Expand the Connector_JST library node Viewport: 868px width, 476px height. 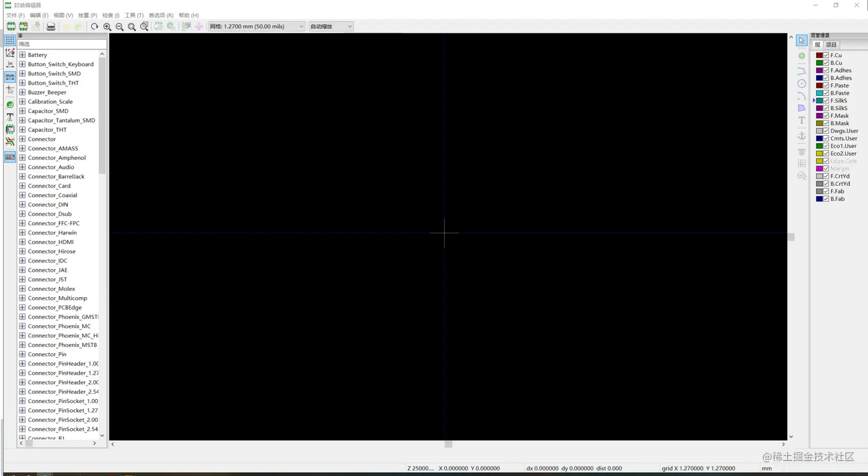[22, 279]
